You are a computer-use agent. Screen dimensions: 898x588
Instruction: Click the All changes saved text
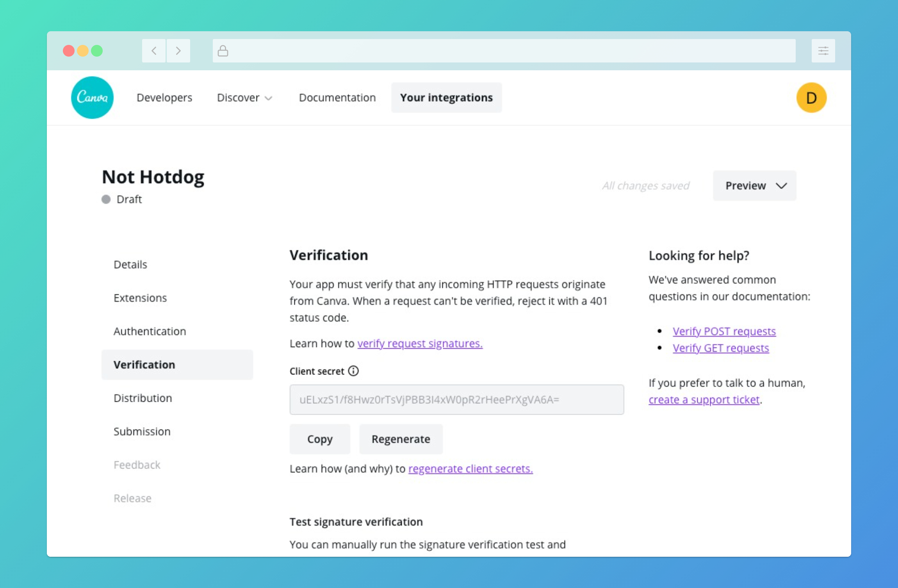click(x=646, y=186)
